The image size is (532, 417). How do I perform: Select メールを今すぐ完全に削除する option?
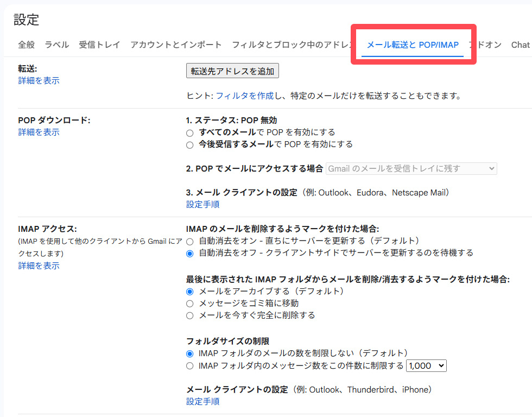coord(189,316)
